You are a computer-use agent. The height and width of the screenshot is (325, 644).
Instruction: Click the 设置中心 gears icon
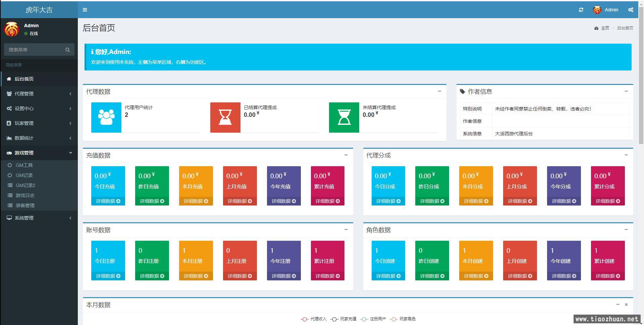pyautogui.click(x=9, y=108)
